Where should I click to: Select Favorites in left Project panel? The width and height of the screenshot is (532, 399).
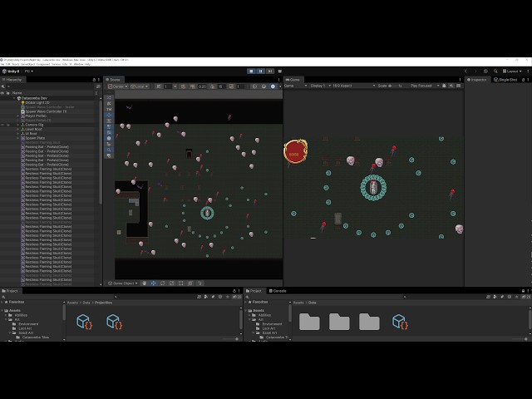16,302
